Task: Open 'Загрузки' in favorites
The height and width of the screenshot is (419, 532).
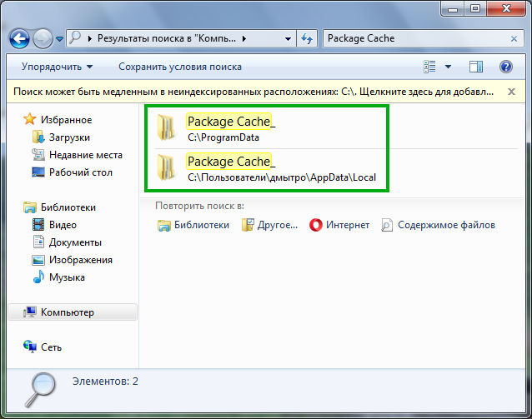Action: 69,137
